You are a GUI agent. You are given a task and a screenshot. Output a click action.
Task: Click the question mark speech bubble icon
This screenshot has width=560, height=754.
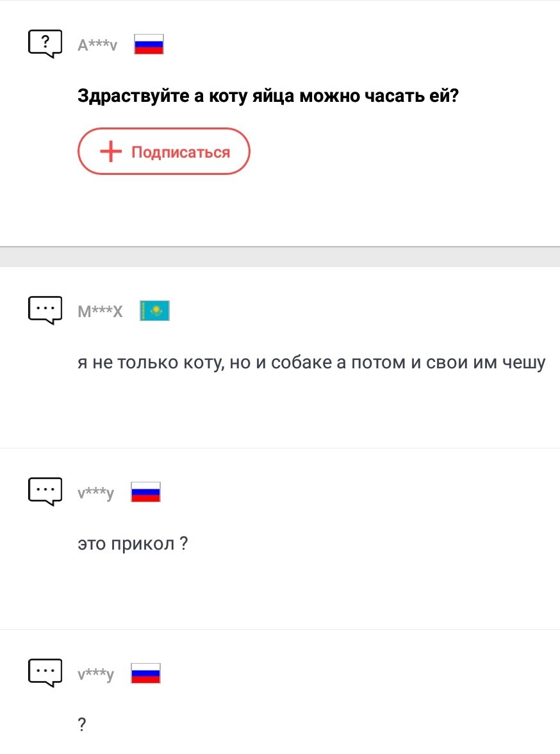click(45, 44)
